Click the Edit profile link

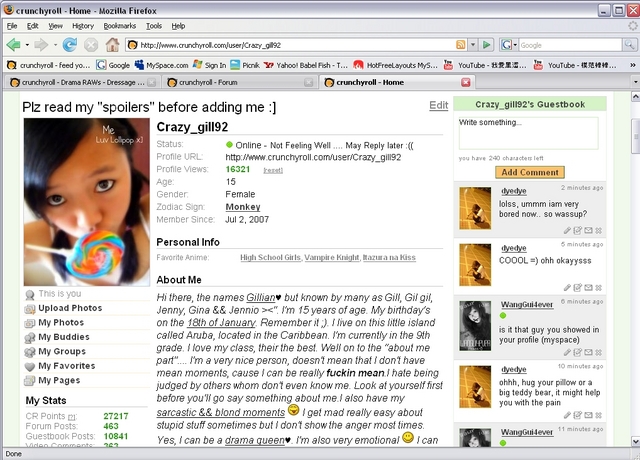[x=438, y=106]
